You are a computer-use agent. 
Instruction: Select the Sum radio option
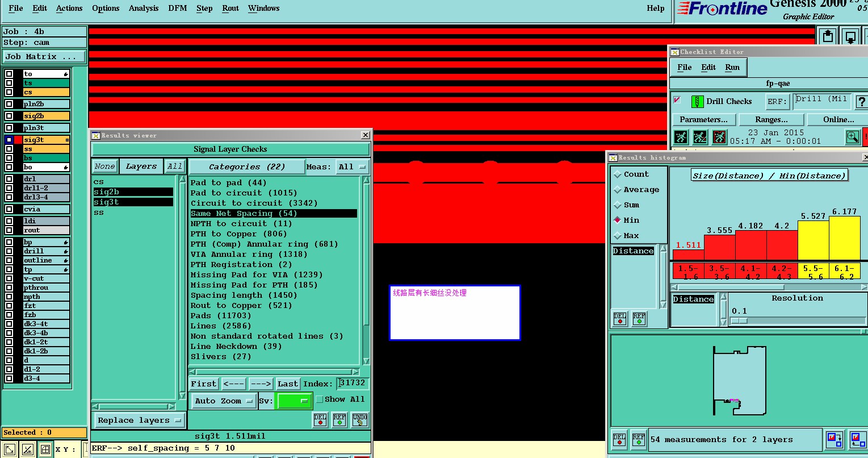click(618, 205)
